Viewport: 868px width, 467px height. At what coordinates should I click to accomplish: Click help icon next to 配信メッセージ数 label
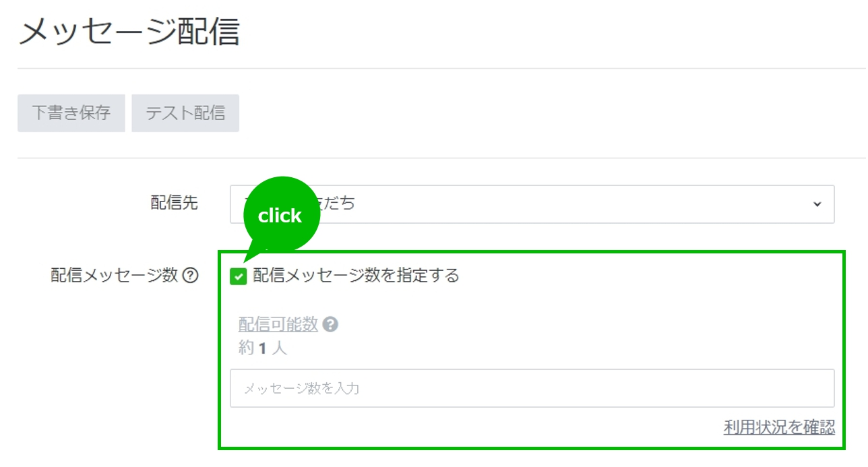coord(191,276)
